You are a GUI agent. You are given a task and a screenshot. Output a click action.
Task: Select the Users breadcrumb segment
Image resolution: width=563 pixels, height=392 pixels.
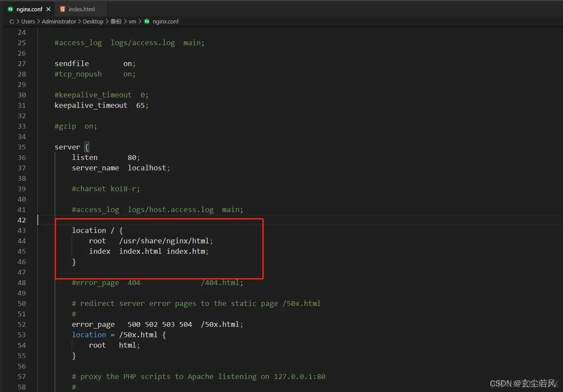pos(28,21)
